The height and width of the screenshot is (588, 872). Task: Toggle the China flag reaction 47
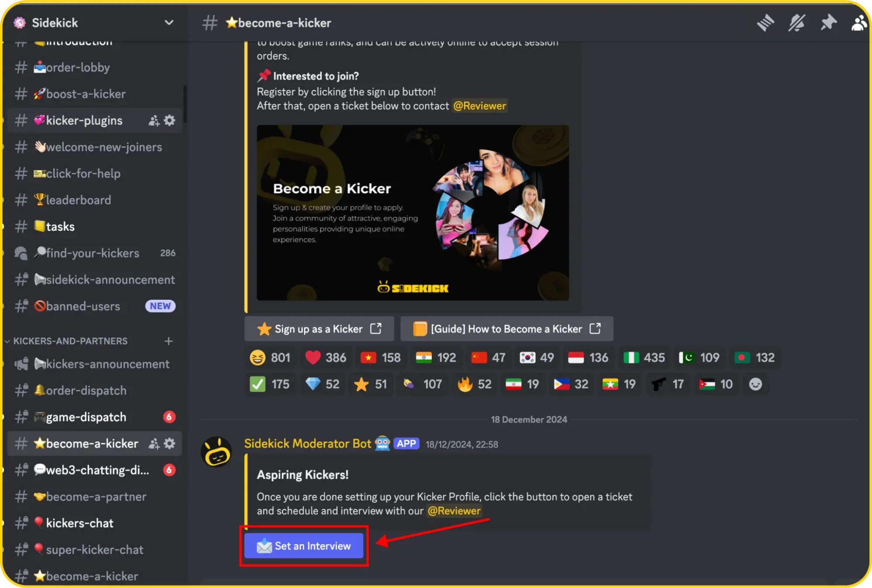(489, 358)
